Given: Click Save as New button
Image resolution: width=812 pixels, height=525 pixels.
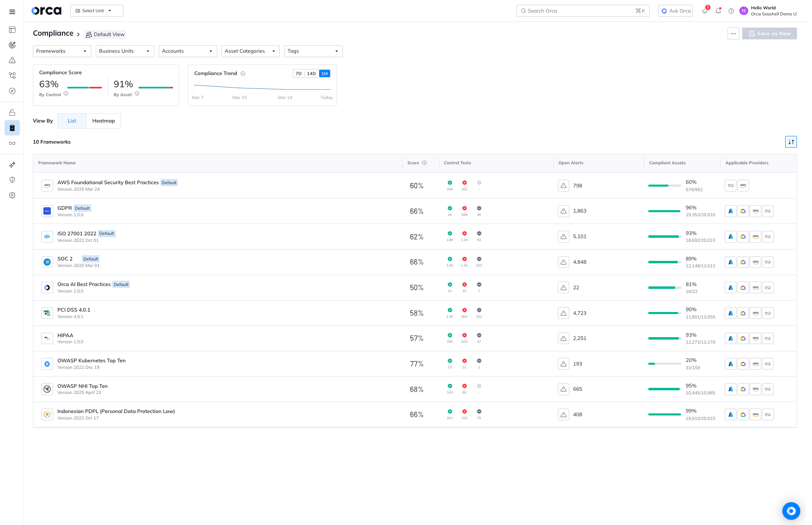Looking at the screenshot, I should 769,34.
